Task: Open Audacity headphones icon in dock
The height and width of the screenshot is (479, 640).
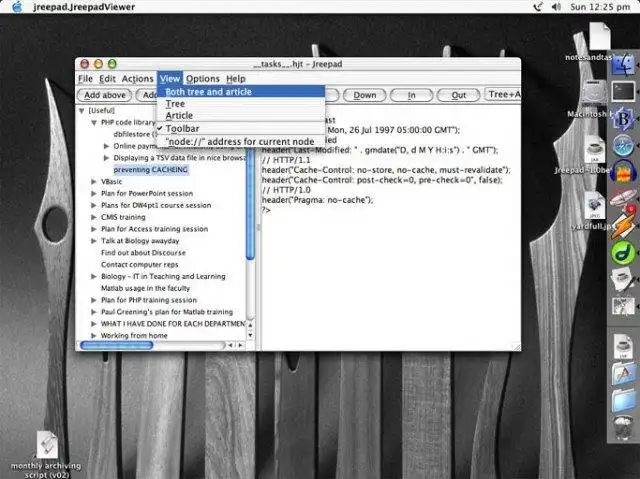Action: [x=623, y=172]
